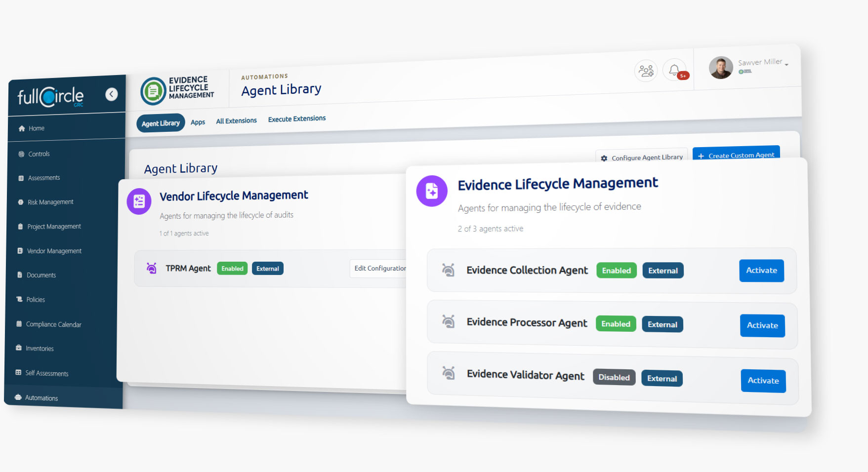Click the Controls icon in the sidebar
Screen dimensions: 868x472
pyautogui.click(x=21, y=154)
